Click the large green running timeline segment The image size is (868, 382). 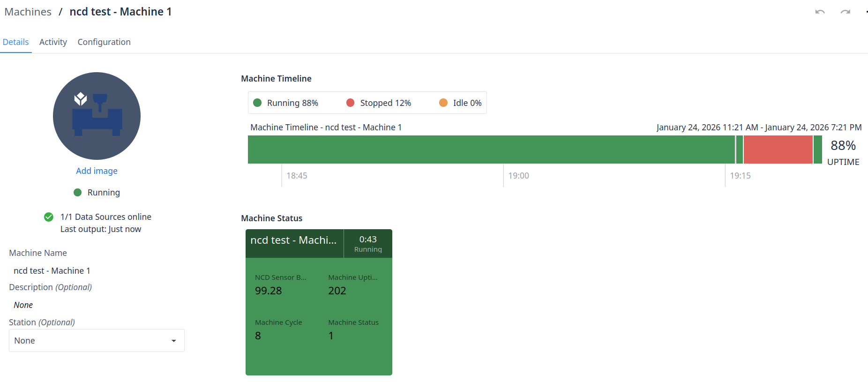(x=491, y=150)
